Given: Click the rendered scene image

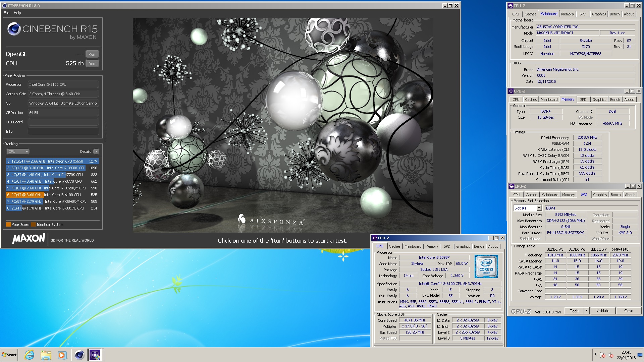Looking at the screenshot, I should pyautogui.click(x=283, y=125).
